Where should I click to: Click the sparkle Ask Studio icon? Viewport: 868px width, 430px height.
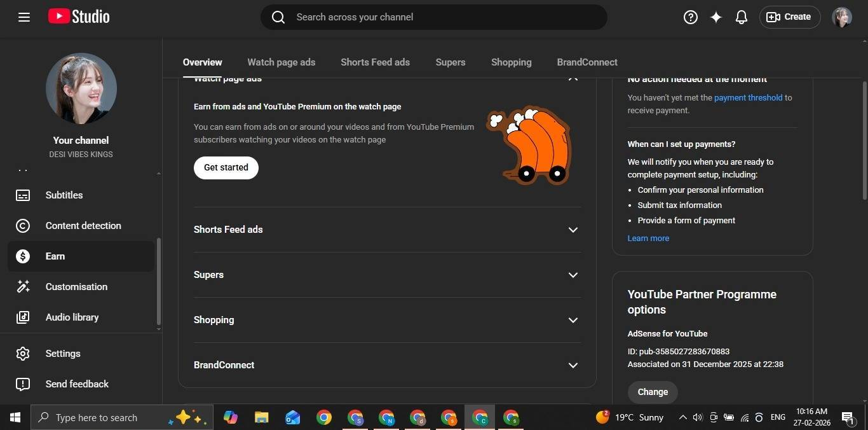tap(715, 17)
